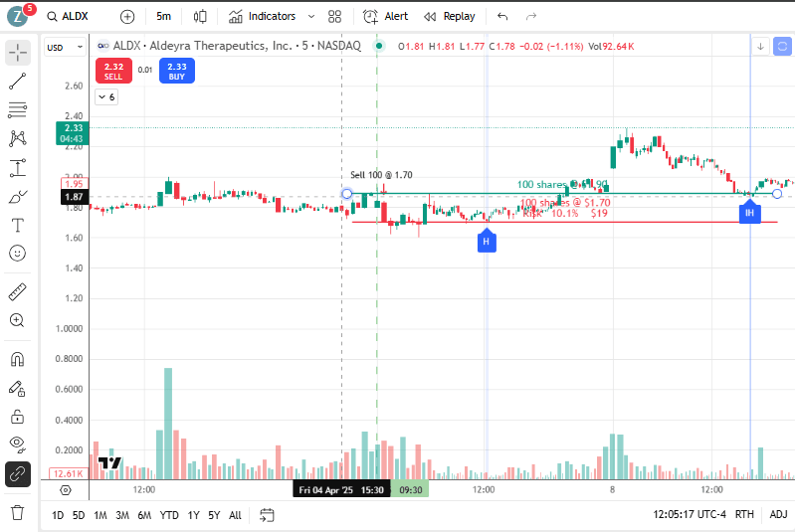Toggle hide all drawings eye icon
This screenshot has width=795, height=532.
(18, 444)
